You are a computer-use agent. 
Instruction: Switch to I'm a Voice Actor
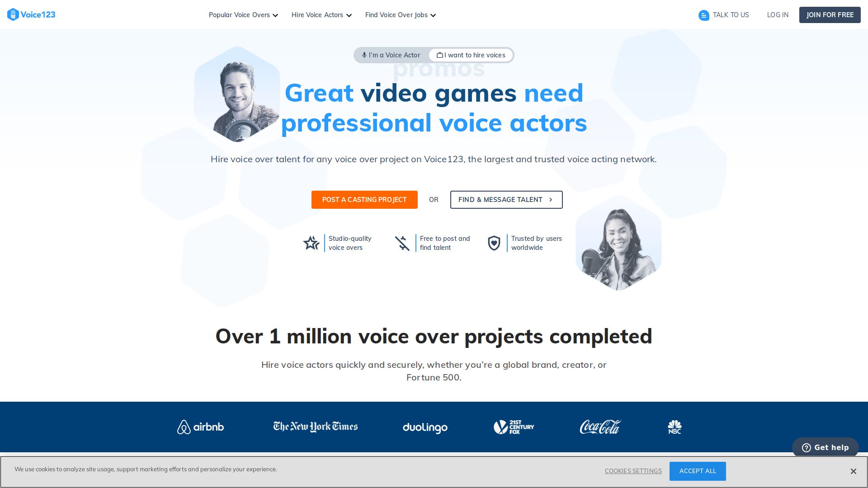pyautogui.click(x=391, y=55)
